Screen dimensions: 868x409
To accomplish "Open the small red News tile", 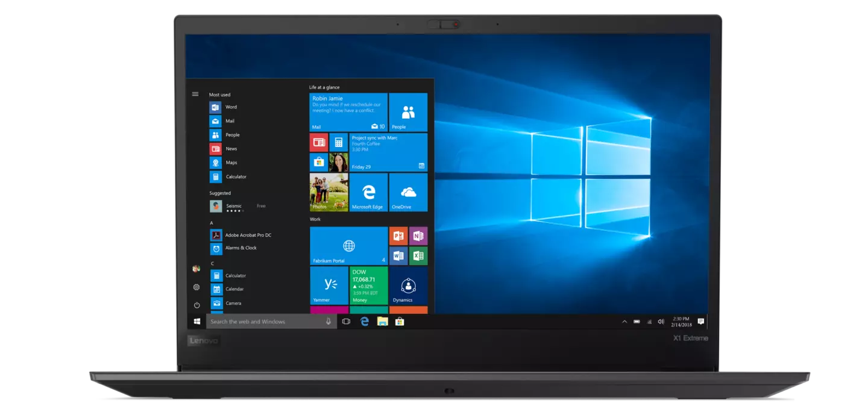I will (x=319, y=142).
